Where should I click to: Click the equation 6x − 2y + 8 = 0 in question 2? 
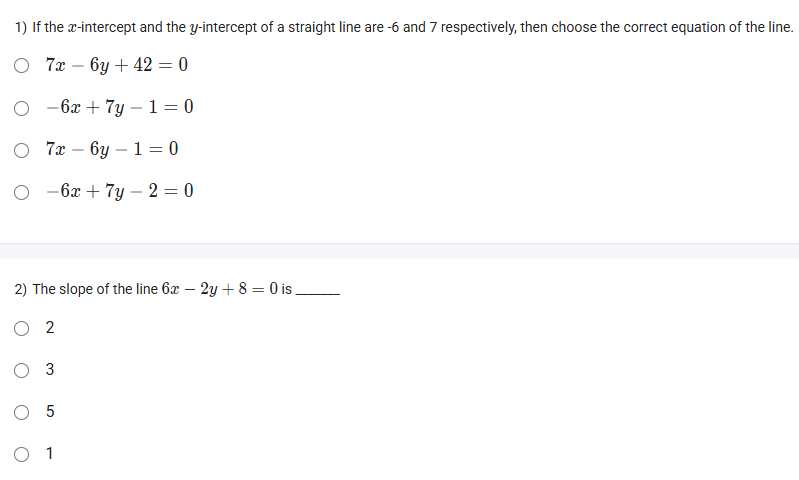tap(220, 289)
